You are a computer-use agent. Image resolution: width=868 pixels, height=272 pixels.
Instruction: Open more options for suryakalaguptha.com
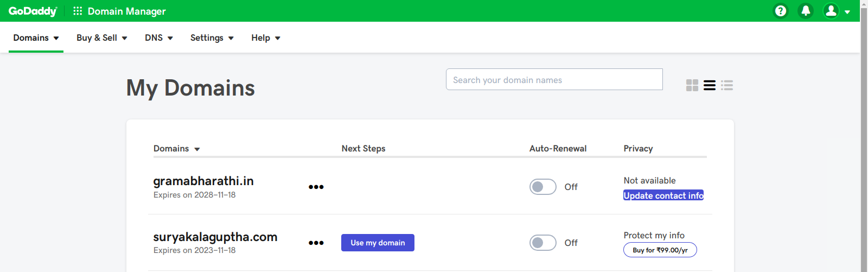316,243
